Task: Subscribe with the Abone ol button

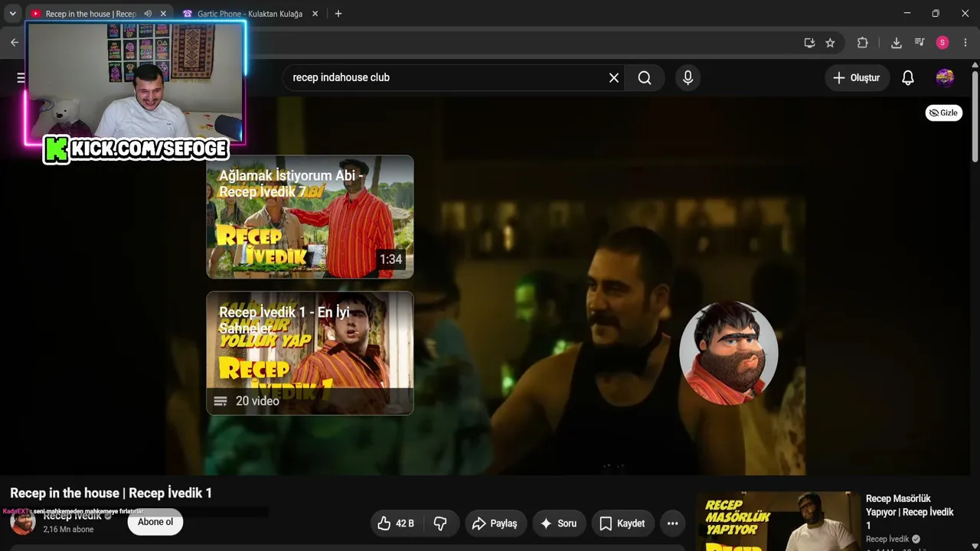Action: click(x=155, y=522)
